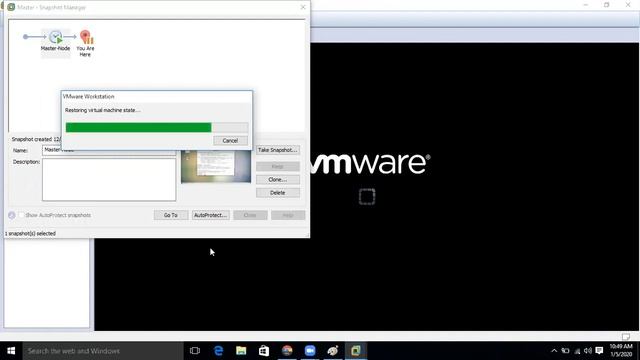Open the Windows Start menu
This screenshot has width=640, height=360.
click(x=11, y=351)
